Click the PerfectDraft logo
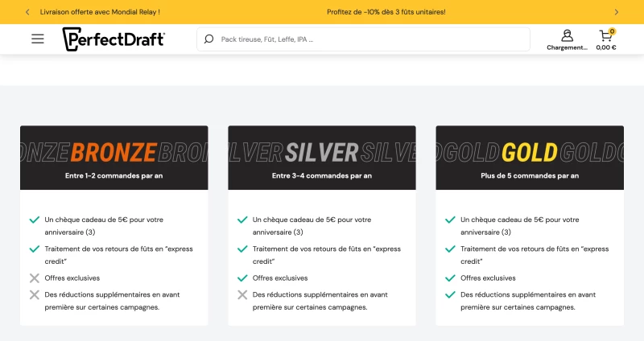The image size is (644, 341). 114,39
